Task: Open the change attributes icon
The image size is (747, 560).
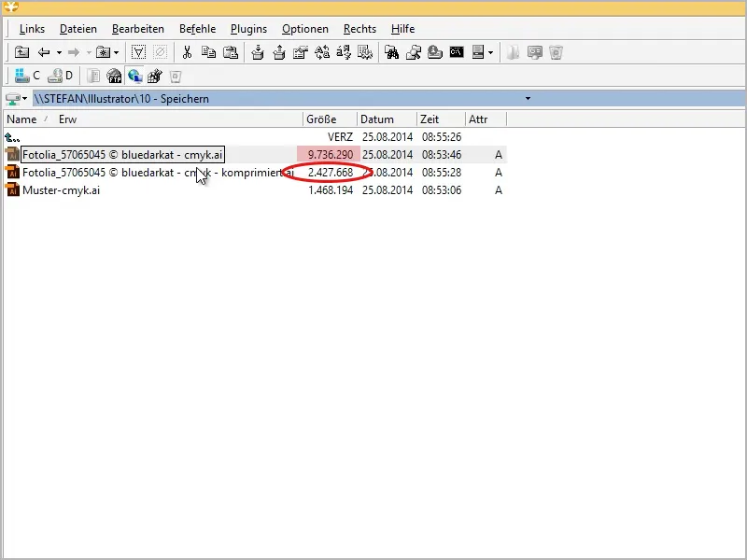Action: tap(300, 52)
